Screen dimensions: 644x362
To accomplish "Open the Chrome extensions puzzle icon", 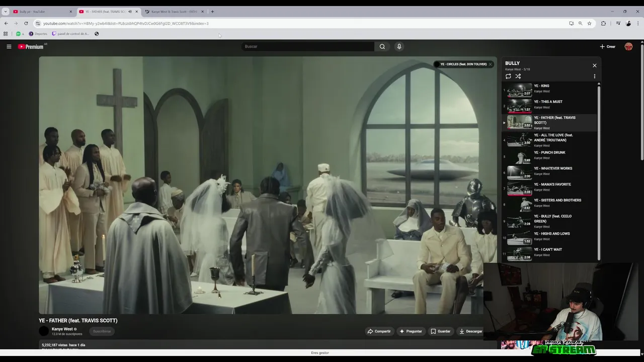I will tap(603, 23).
